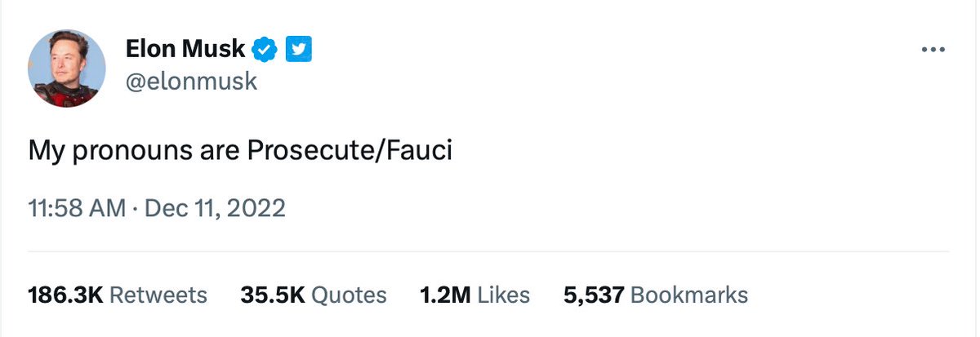Screen dimensions: 980x337
Task: Open the profile picture avatar
Action: click(67, 69)
